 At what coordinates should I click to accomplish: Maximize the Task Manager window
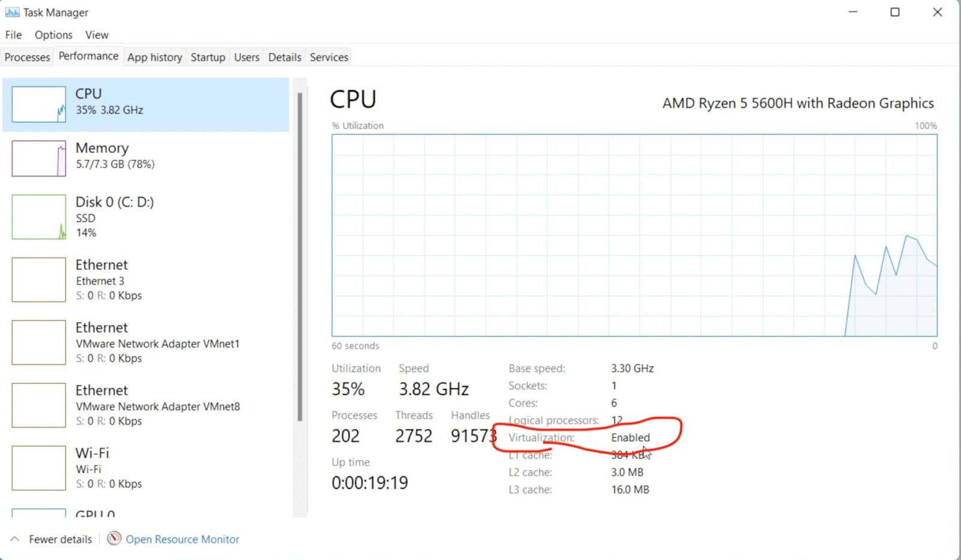(895, 12)
